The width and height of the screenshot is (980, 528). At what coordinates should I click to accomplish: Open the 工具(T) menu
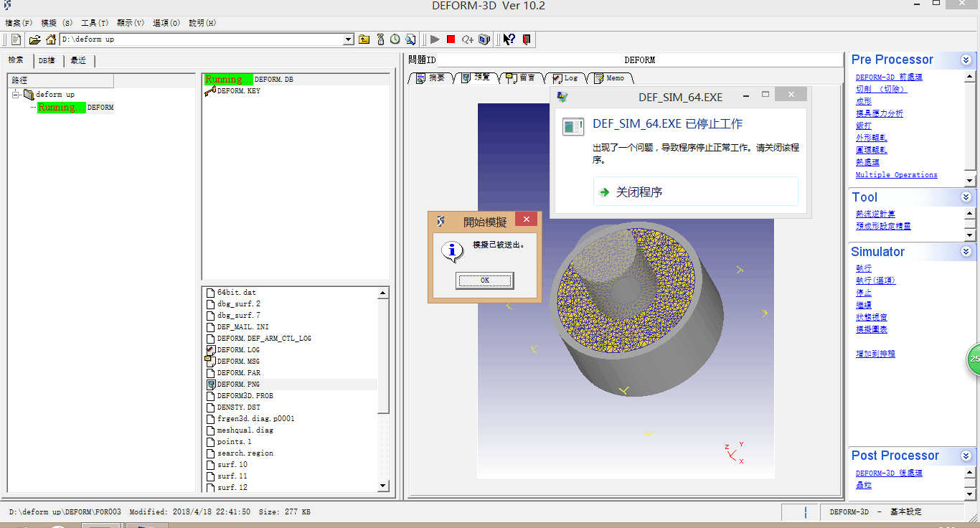point(95,23)
